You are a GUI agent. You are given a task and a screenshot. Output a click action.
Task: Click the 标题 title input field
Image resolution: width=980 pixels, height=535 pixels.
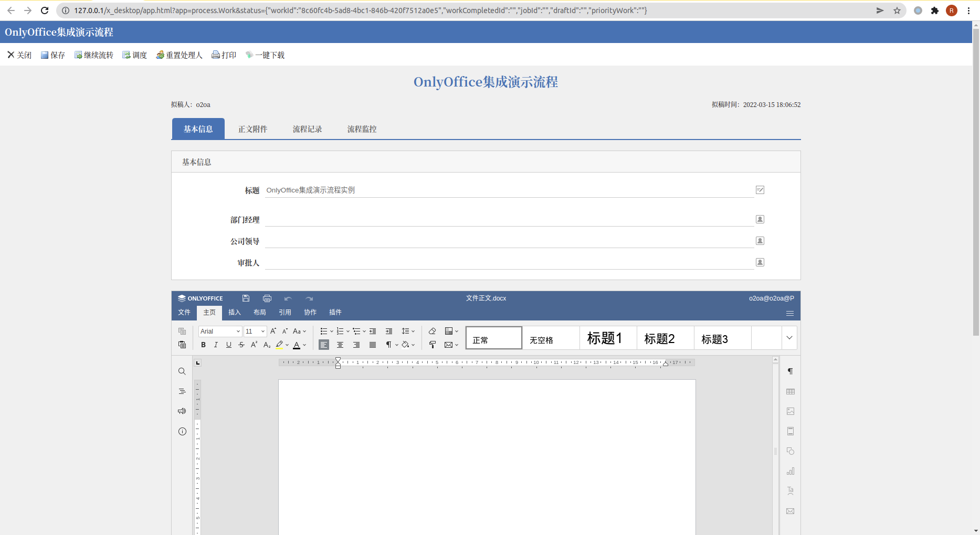pyautogui.click(x=508, y=190)
